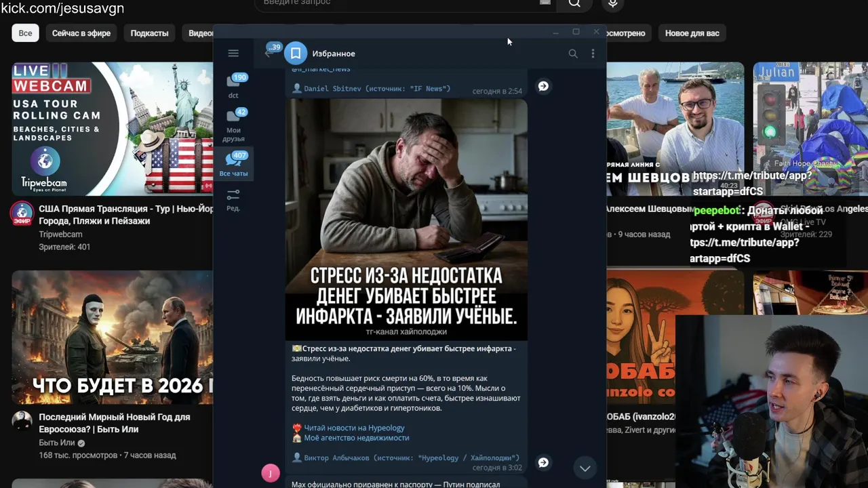Open the Быть Или channel name
The image size is (868, 488).
coord(57,443)
